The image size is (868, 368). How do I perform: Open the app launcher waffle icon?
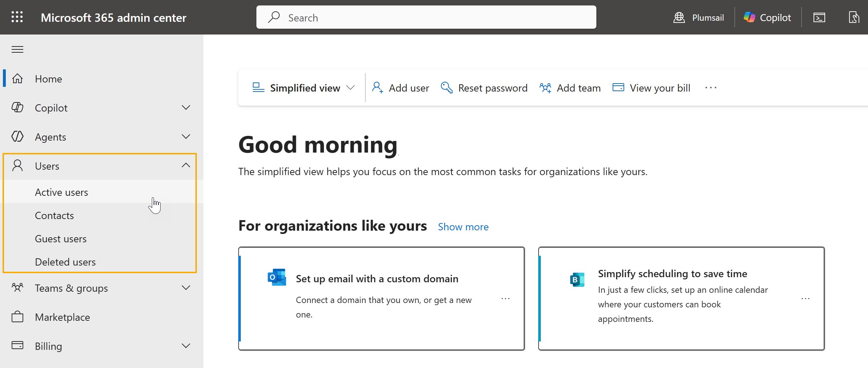17,17
